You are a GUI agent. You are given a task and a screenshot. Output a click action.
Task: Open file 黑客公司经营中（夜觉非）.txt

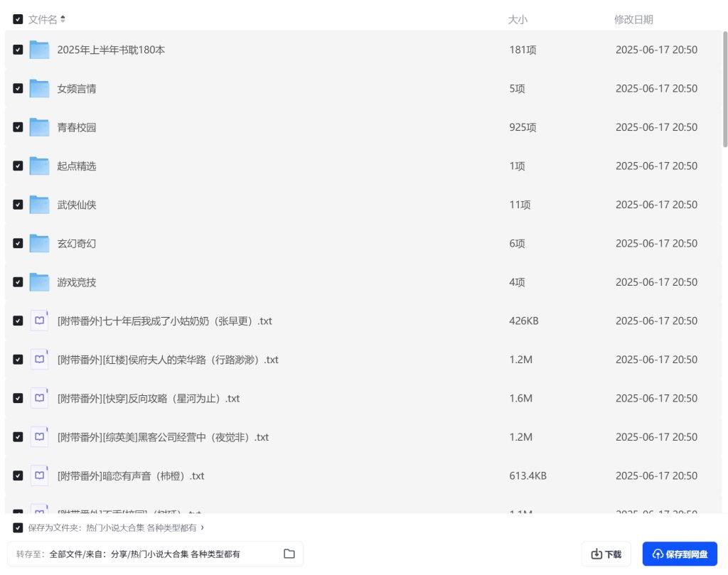[163, 437]
